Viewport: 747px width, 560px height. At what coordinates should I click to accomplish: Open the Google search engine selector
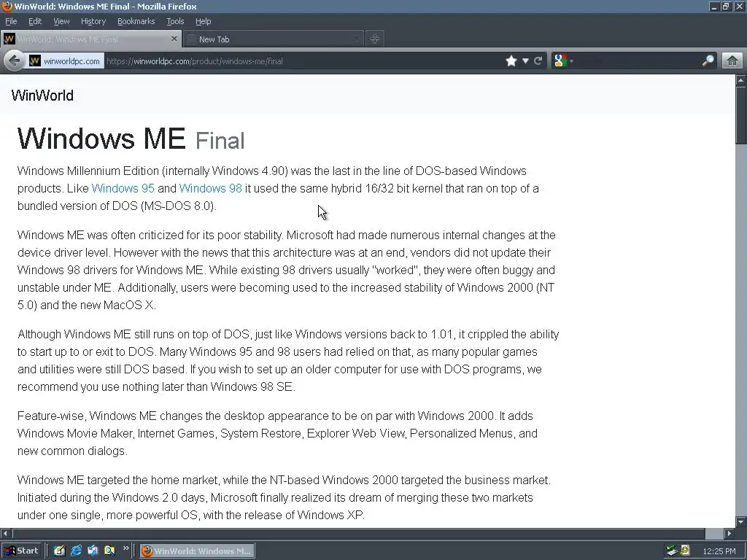(x=564, y=61)
